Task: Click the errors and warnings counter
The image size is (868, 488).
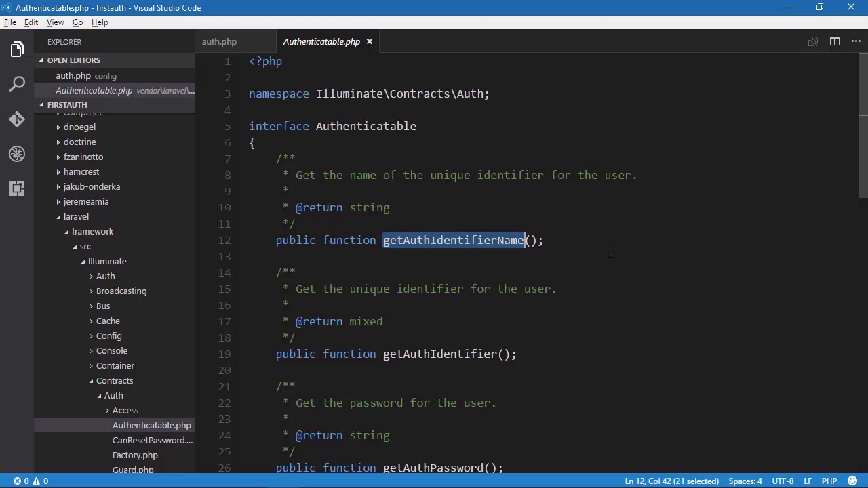Action: (x=31, y=481)
